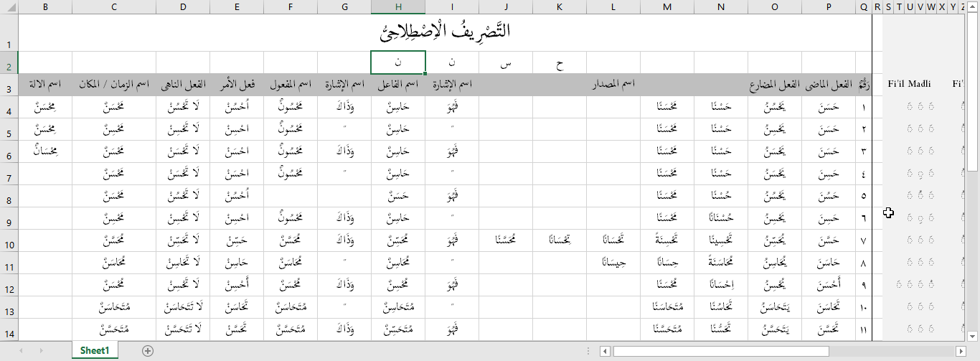Click header cell اسم الالة
This screenshot has height=361, width=980.
[45, 85]
